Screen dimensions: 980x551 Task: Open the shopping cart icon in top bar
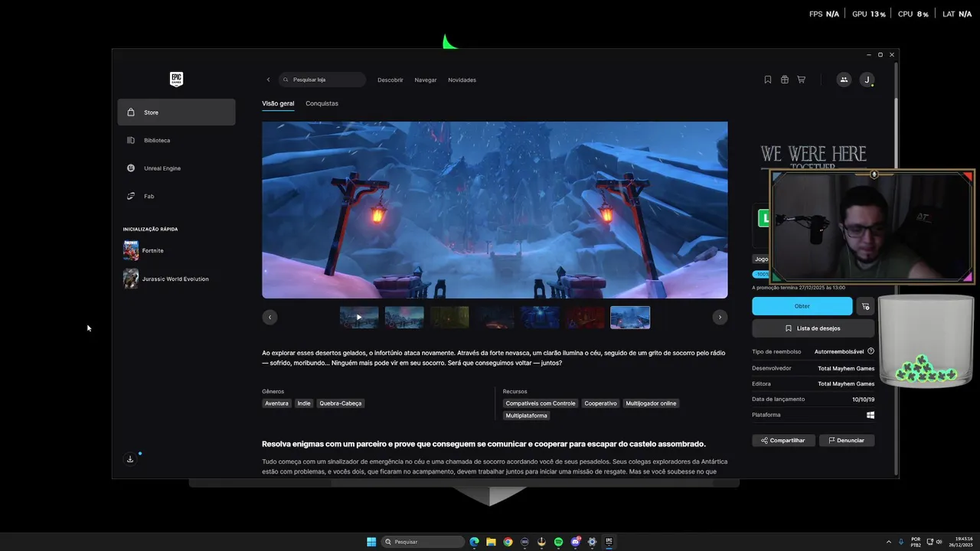[x=802, y=80]
